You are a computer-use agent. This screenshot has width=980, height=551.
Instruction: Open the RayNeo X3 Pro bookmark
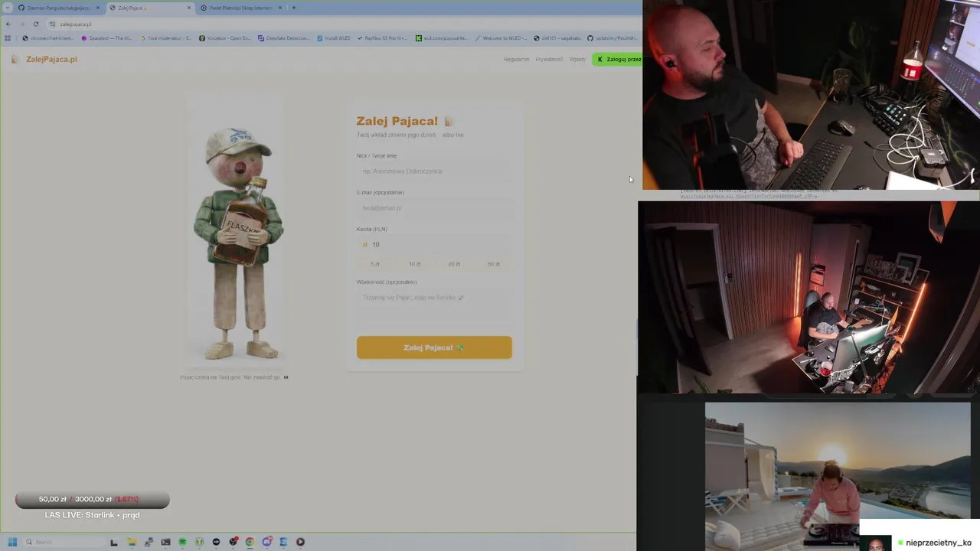coord(382,37)
